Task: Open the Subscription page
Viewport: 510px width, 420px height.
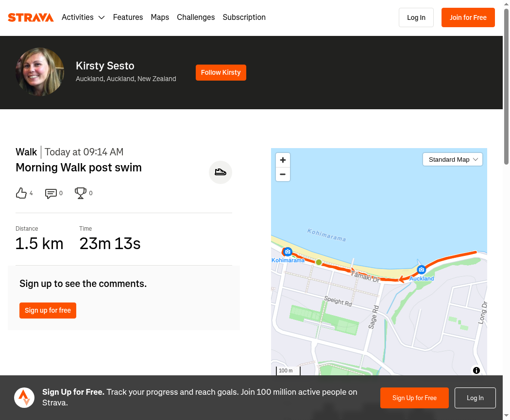Action: [x=244, y=17]
